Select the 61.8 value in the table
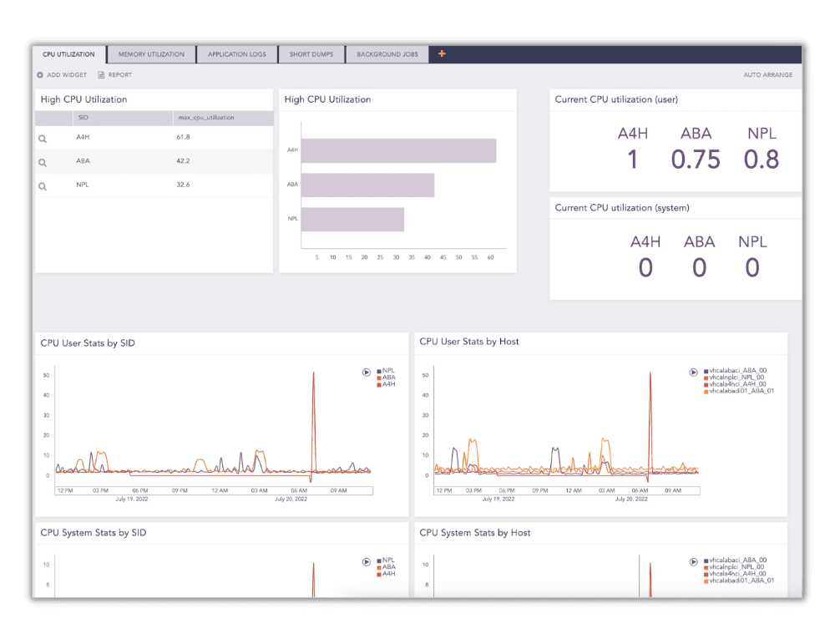Image resolution: width=835 pixels, height=644 pixels. 183,138
